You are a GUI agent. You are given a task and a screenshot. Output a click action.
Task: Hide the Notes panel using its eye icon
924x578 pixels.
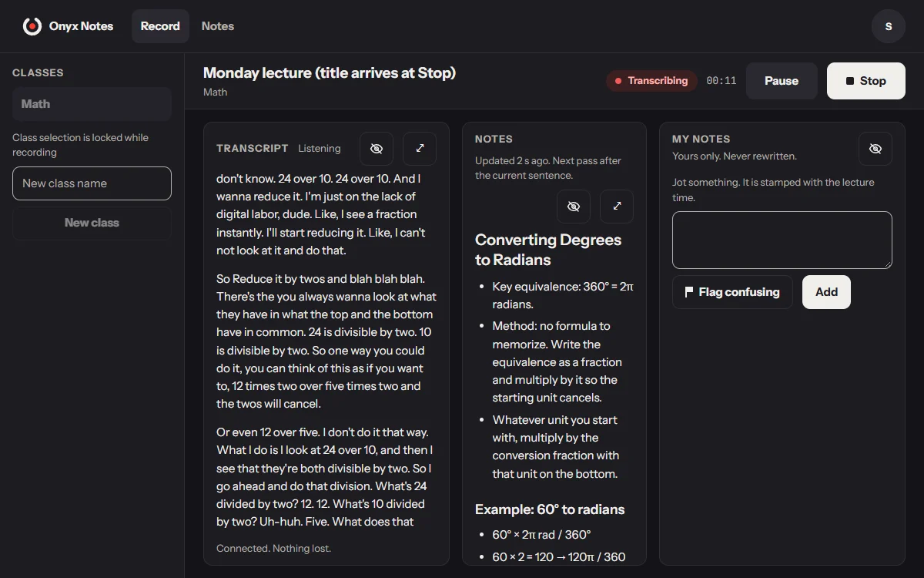[574, 207]
